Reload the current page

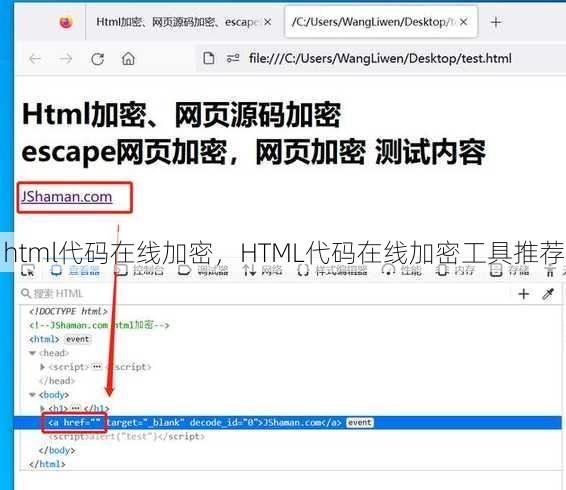point(97,58)
